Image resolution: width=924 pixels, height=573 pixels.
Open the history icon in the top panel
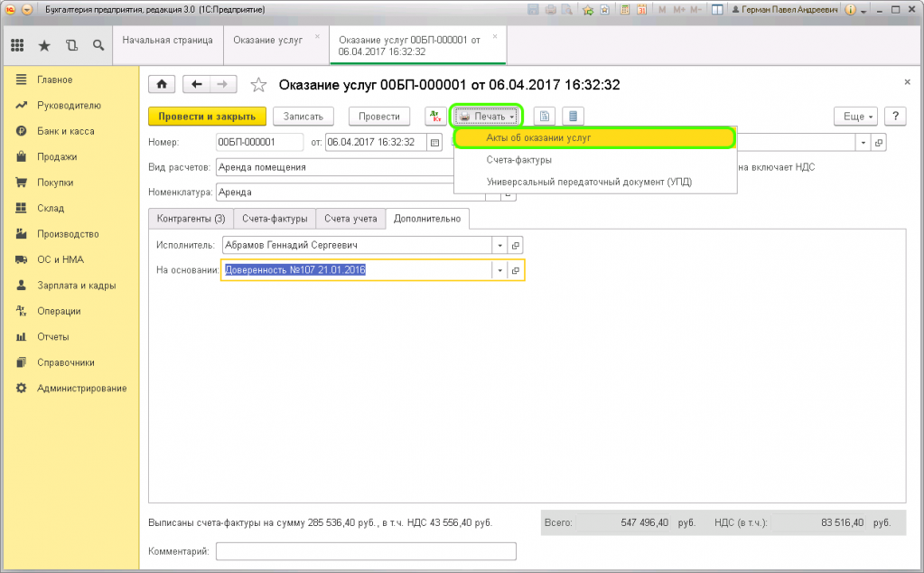71,45
